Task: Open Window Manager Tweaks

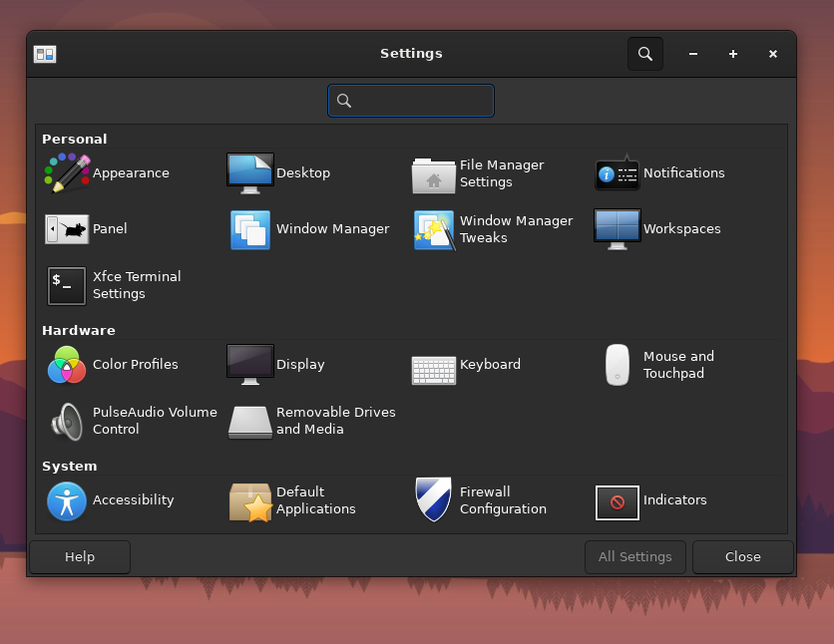Action: click(434, 229)
